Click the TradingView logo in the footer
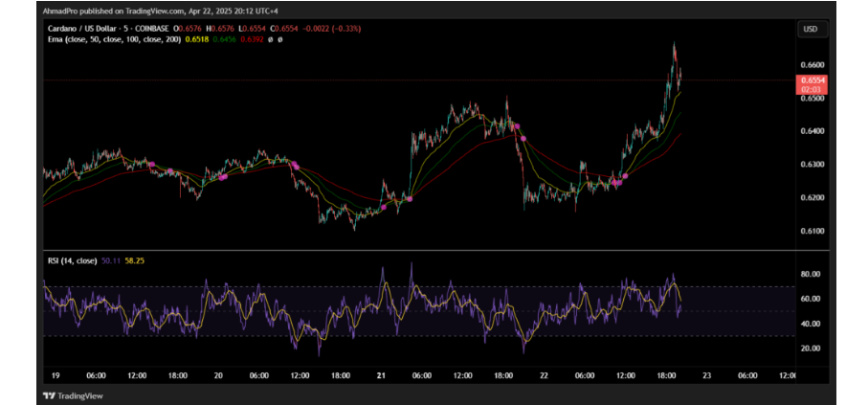868x405 pixels. [x=73, y=396]
